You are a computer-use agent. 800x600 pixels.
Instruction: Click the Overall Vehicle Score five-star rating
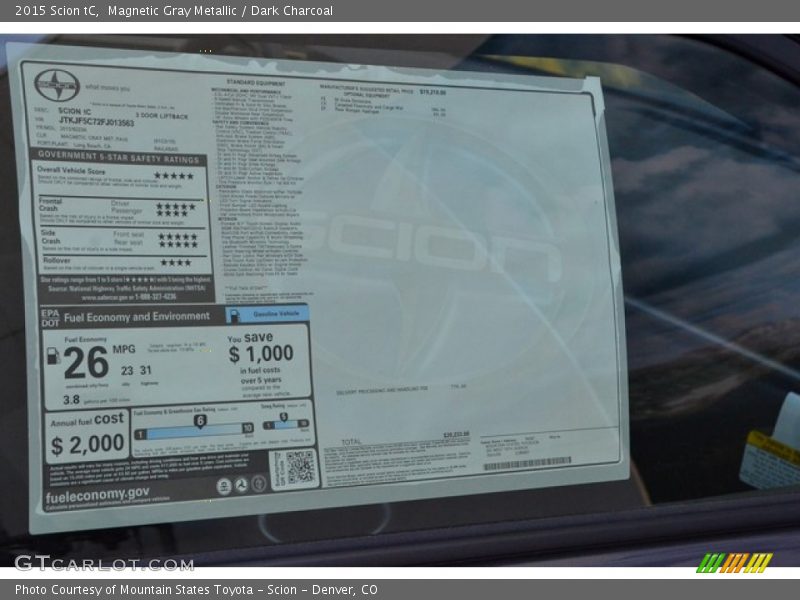pyautogui.click(x=174, y=176)
